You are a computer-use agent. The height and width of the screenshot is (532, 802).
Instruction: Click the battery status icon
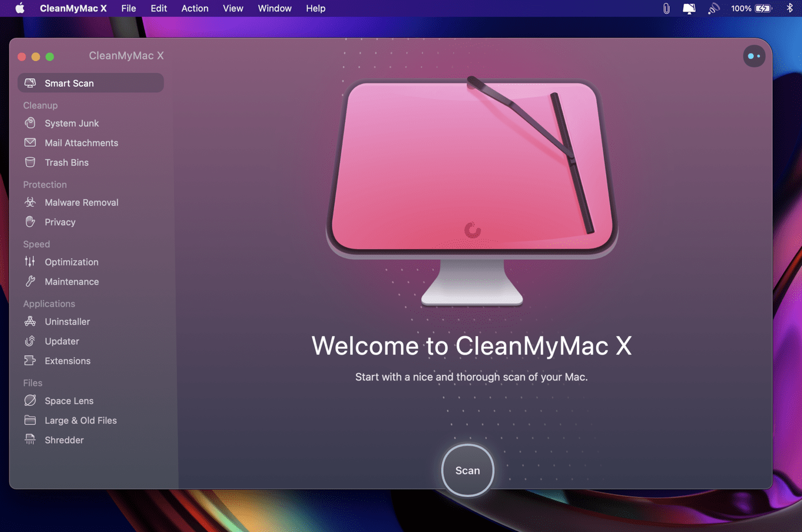[763, 8]
